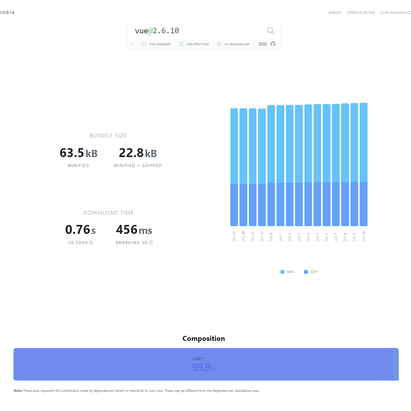Click the 'Composition' heading
This screenshot has width=411, height=411.
tap(204, 339)
